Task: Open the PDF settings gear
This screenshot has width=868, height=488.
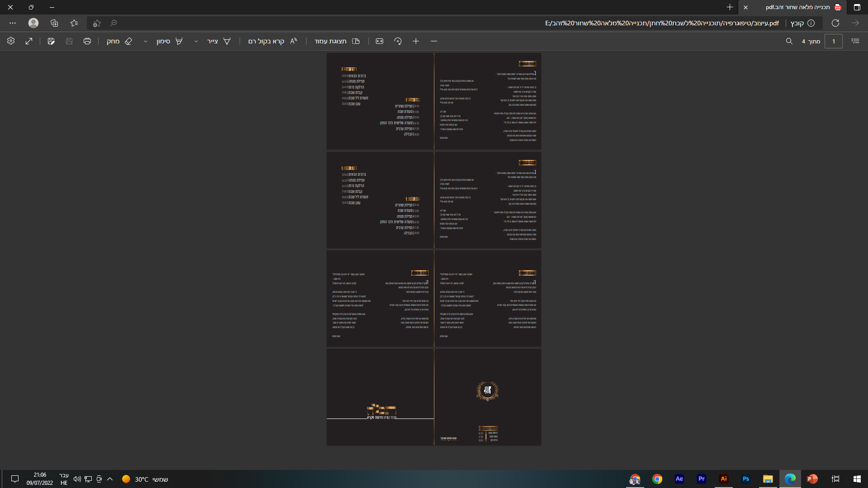Action: [11, 41]
